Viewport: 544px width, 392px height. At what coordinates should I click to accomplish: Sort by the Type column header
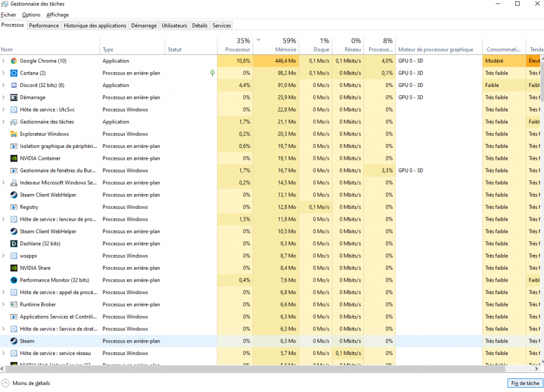(133, 45)
